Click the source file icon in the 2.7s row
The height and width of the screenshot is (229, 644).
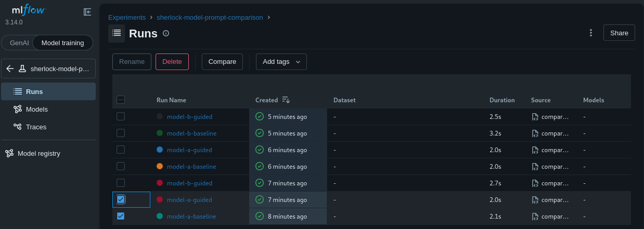[x=535, y=183]
